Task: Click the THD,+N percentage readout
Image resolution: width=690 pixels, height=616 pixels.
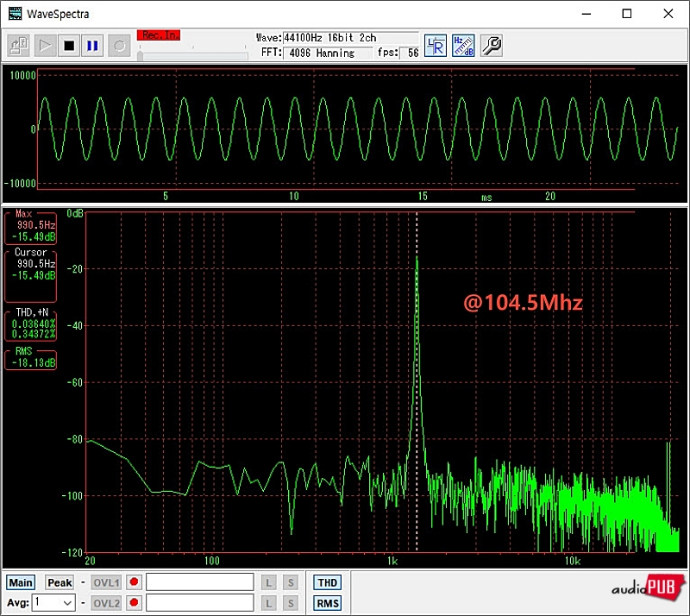Action: point(30,325)
